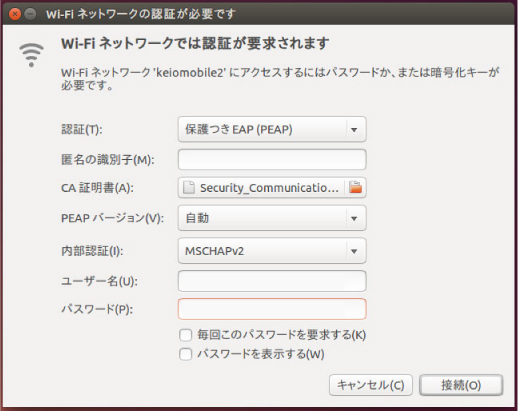The width and height of the screenshot is (518, 411).
Task: Open CA certificate file browser folder icon
Action: click(x=355, y=187)
